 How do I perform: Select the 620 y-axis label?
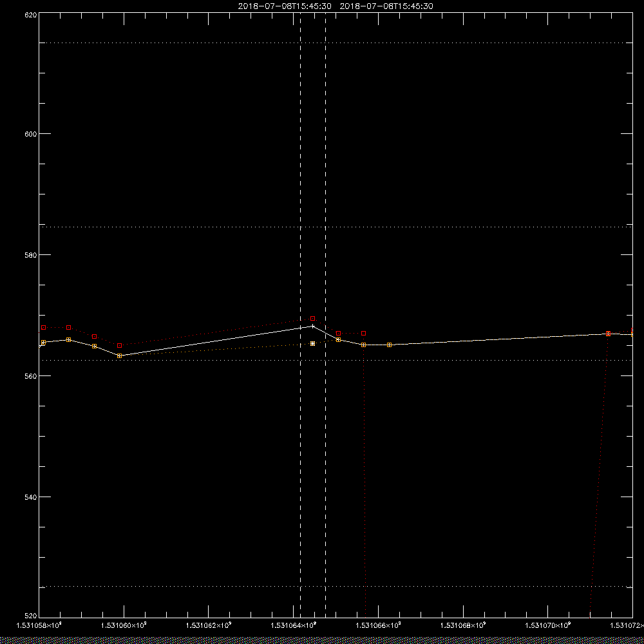click(x=31, y=14)
